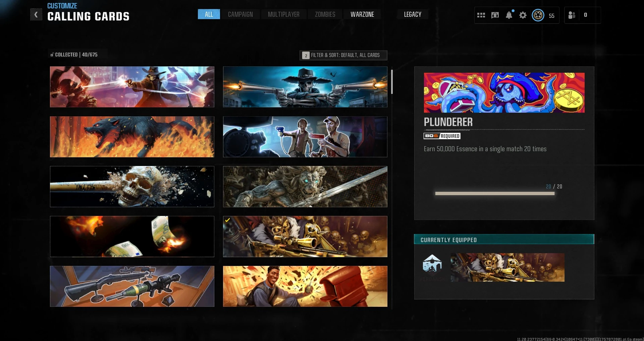Select the zombies with ray guns card
This screenshot has width=644, height=341.
click(x=305, y=137)
